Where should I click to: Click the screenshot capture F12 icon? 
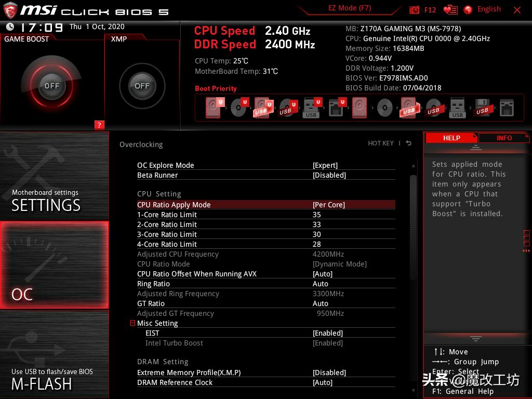click(415, 9)
